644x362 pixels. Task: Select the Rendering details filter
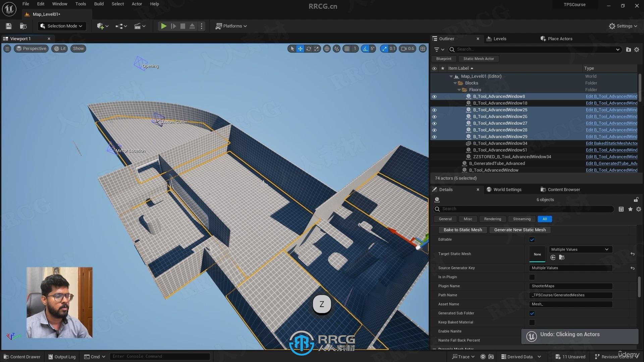tap(493, 219)
